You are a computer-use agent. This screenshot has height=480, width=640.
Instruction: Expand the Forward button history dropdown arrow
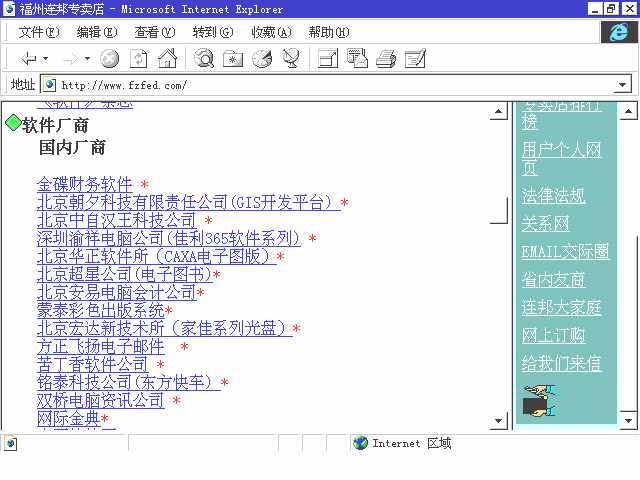click(x=87, y=59)
